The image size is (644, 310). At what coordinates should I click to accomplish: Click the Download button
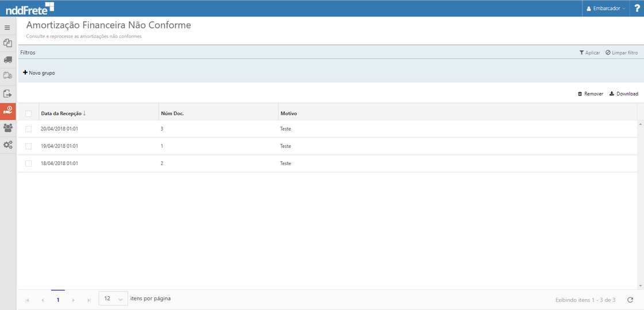click(623, 94)
